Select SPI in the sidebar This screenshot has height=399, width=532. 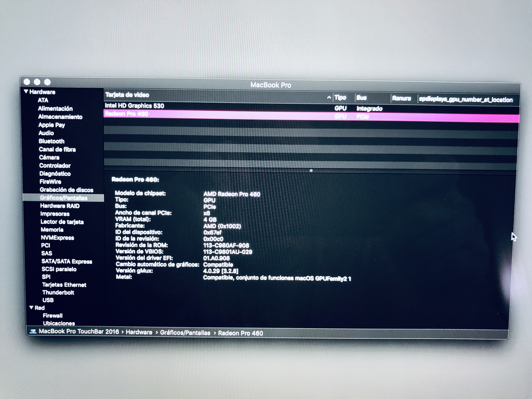coord(46,277)
